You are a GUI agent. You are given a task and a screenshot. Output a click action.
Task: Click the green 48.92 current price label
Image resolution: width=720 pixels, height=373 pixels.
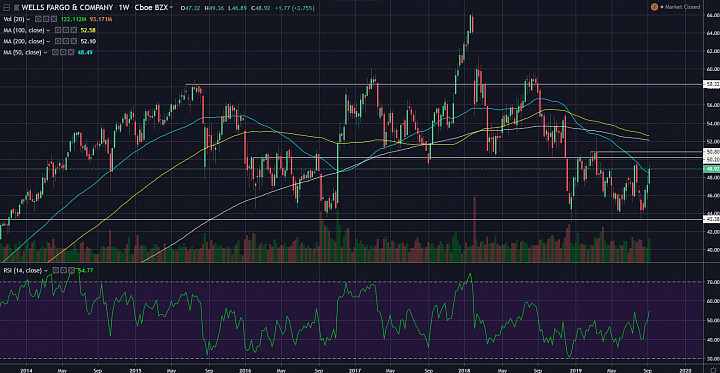711,169
